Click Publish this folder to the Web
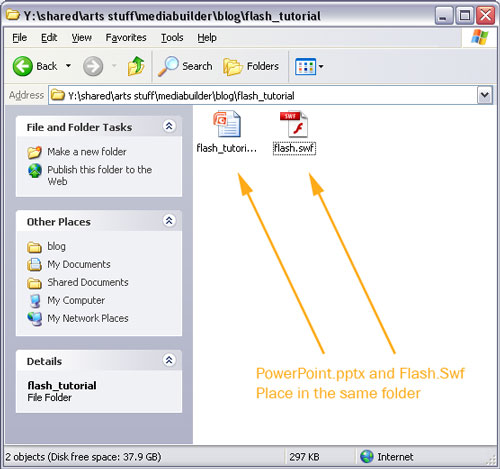Viewport: 500px width, 469px height. 99,175
